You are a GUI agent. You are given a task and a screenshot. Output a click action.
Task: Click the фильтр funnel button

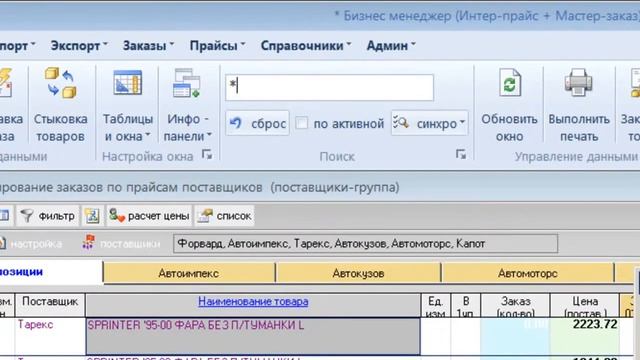click(x=48, y=216)
